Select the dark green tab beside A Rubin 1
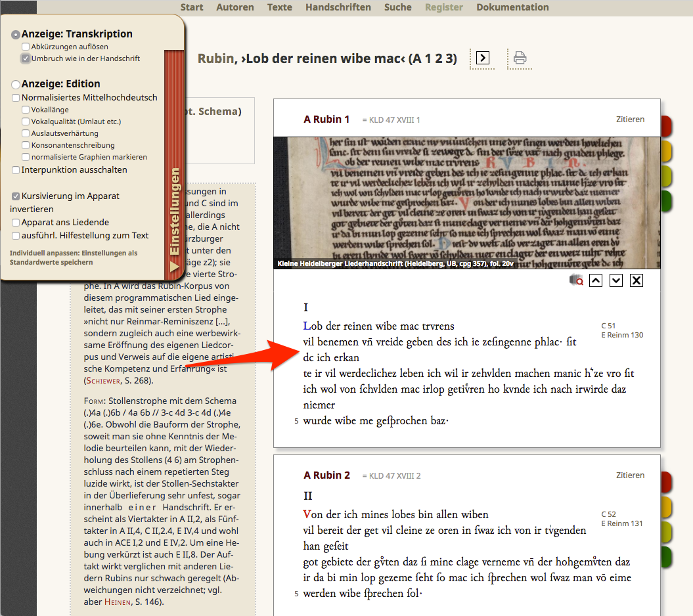 [x=666, y=201]
